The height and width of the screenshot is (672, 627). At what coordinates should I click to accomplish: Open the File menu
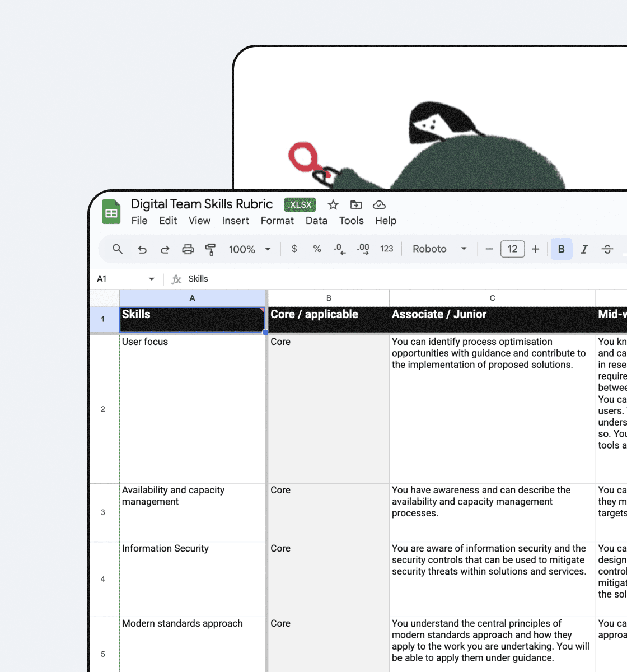pos(139,221)
